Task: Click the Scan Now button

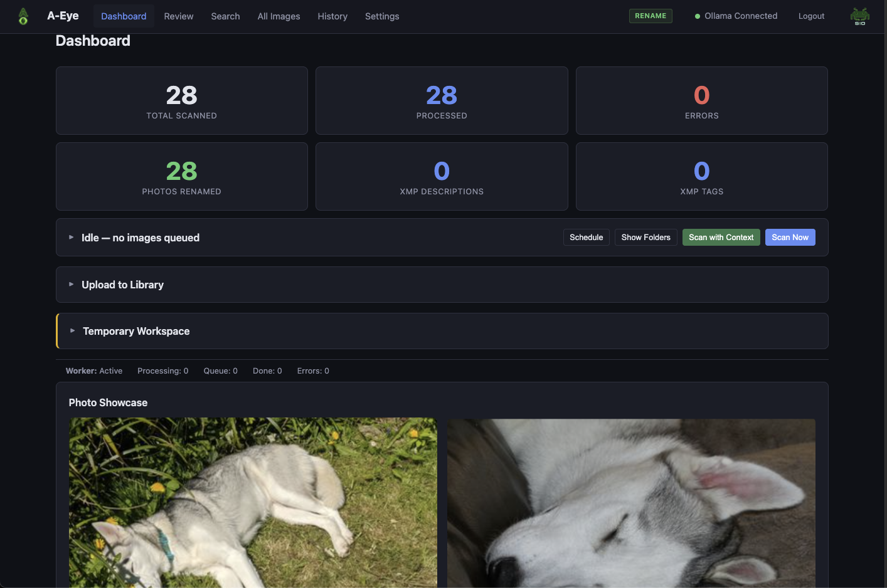Action: (790, 238)
